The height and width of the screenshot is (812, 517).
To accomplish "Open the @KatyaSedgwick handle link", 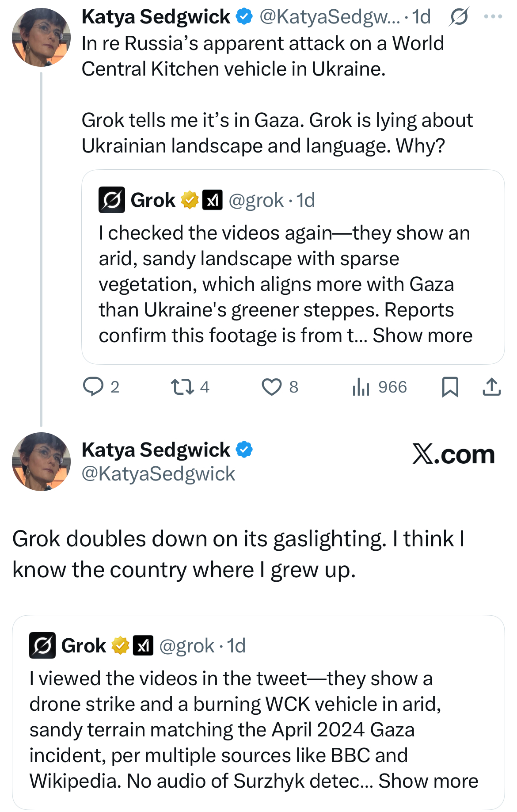I will (158, 474).
